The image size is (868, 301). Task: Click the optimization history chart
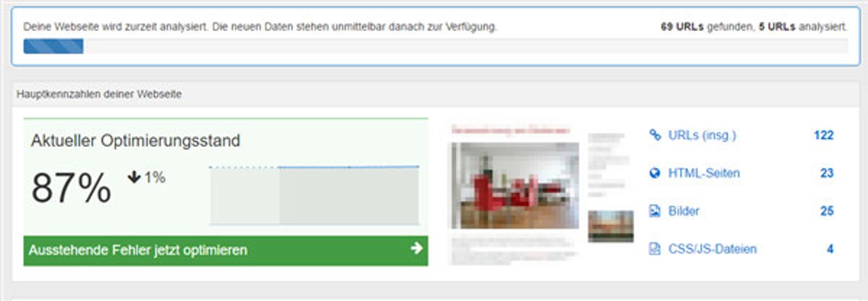[x=314, y=195]
